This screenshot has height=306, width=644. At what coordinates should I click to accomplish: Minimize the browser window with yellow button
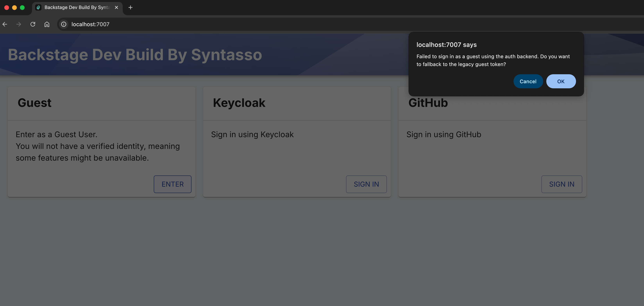(14, 7)
